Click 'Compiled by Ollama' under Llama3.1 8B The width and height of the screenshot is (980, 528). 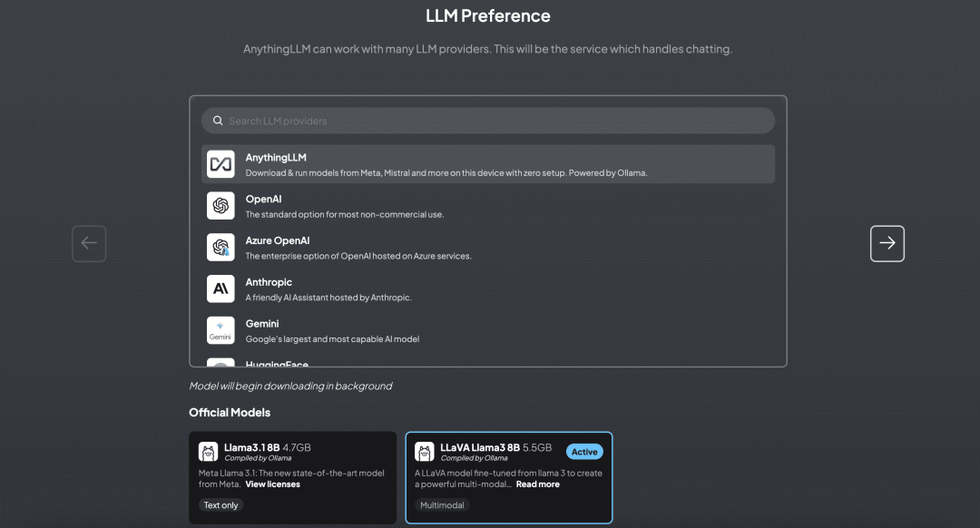258,458
